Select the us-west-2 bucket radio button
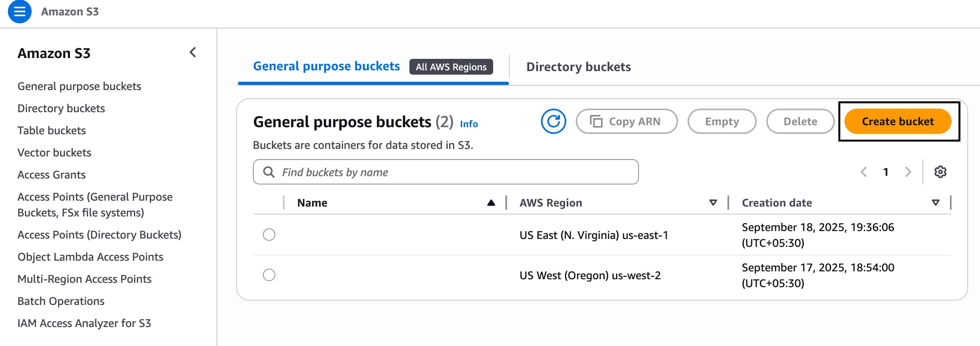 [269, 275]
